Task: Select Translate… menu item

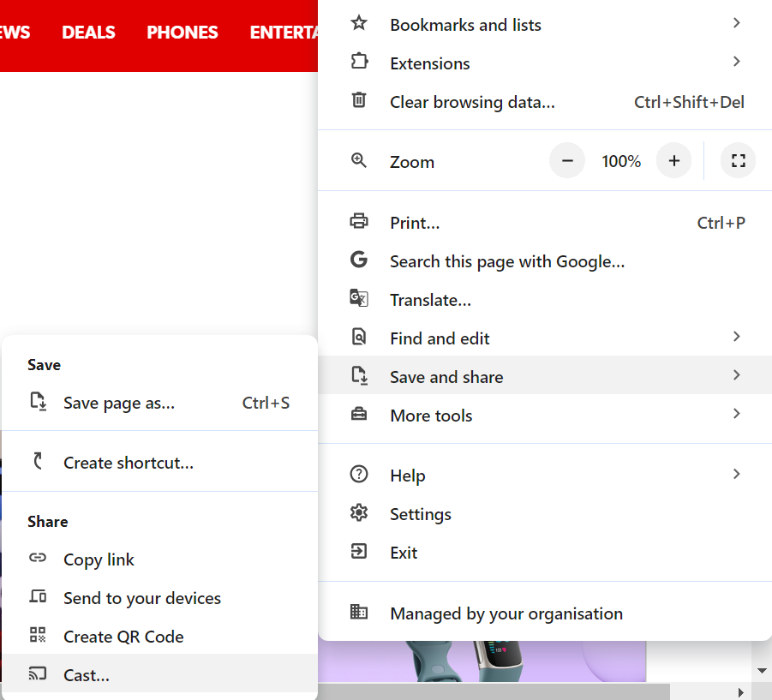Action: [x=545, y=299]
